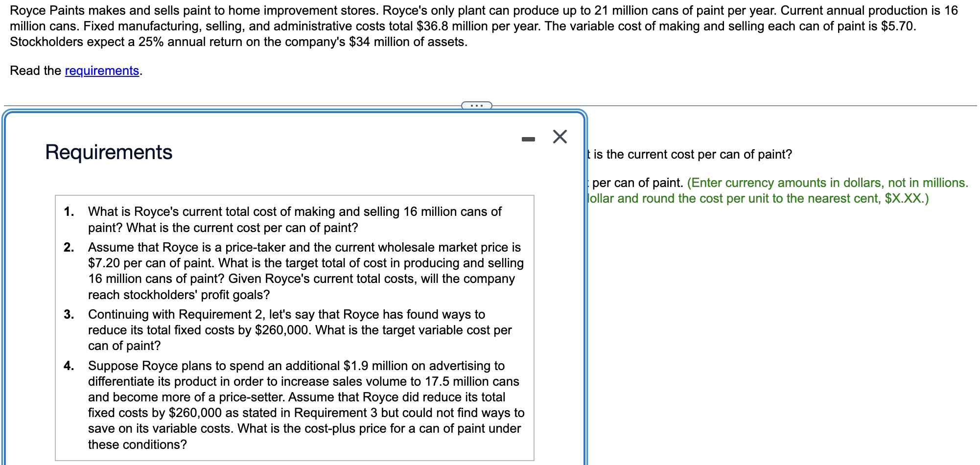
Task: Minimize the Requirements dialog
Action: pyautogui.click(x=528, y=139)
